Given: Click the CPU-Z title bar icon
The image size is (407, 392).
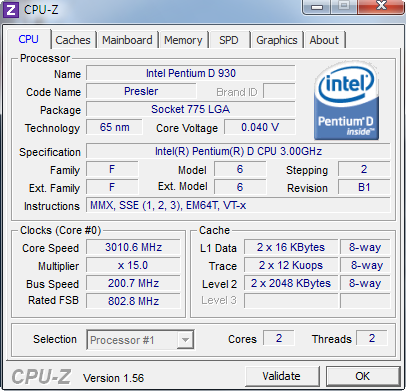Looking at the screenshot, I should (11, 10).
